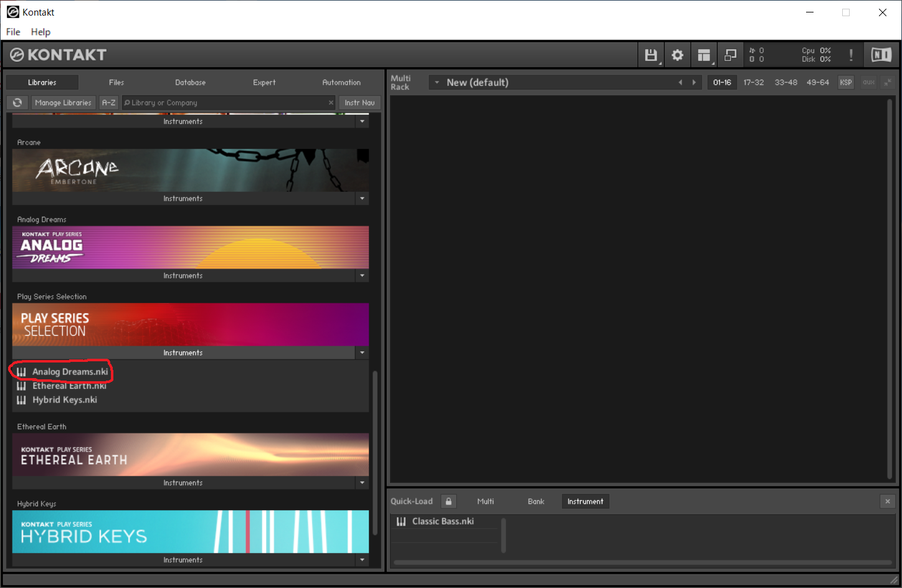This screenshot has width=902, height=588.
Task: Expand the Instruments list under Arcane
Action: coord(183,199)
